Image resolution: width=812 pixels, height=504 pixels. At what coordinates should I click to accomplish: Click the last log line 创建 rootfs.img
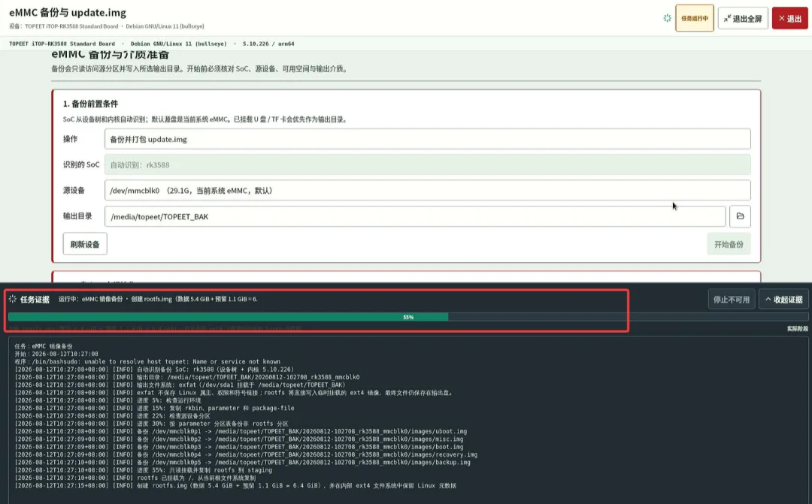click(x=235, y=485)
